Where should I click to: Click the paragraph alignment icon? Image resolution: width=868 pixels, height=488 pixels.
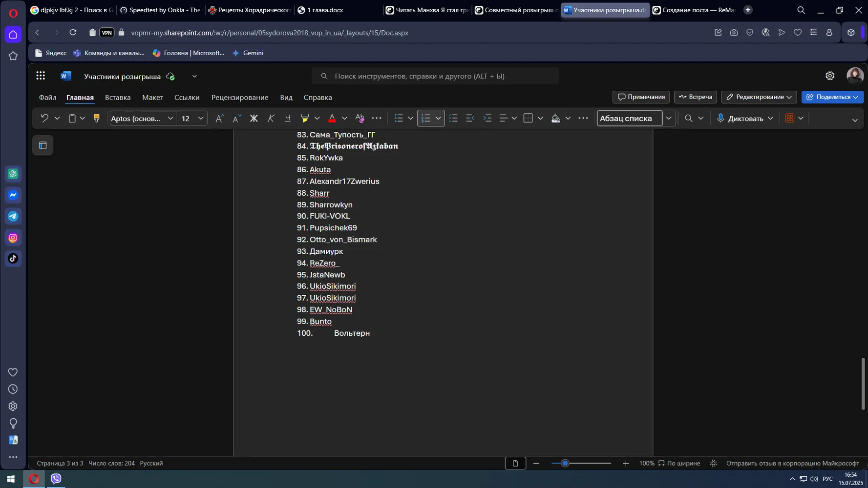pos(504,118)
